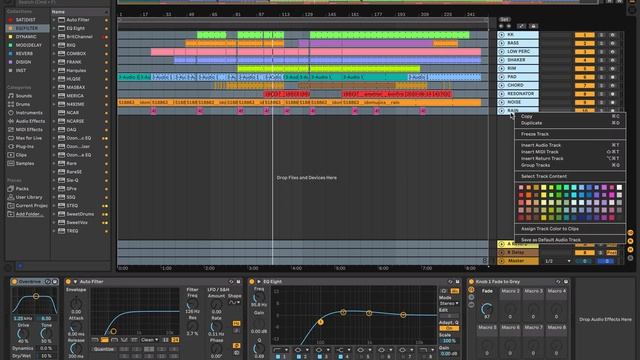
Task: Launch the KK track play icon
Action: [501, 35]
